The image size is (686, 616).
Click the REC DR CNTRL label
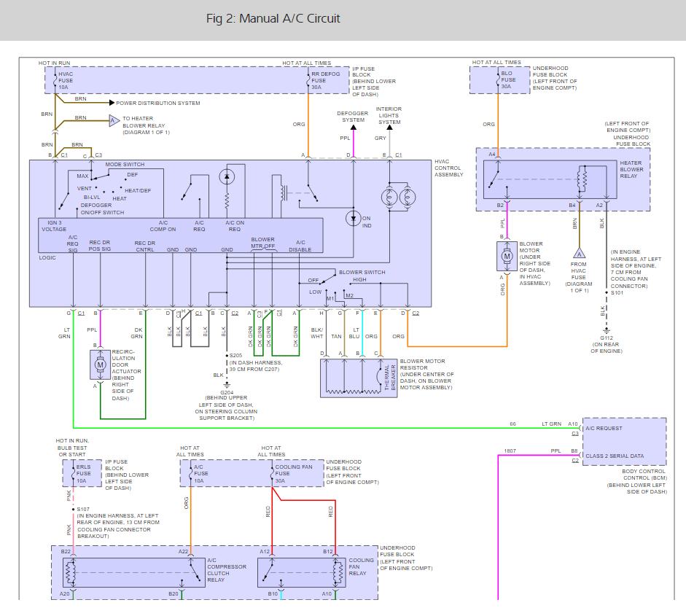pos(145,246)
